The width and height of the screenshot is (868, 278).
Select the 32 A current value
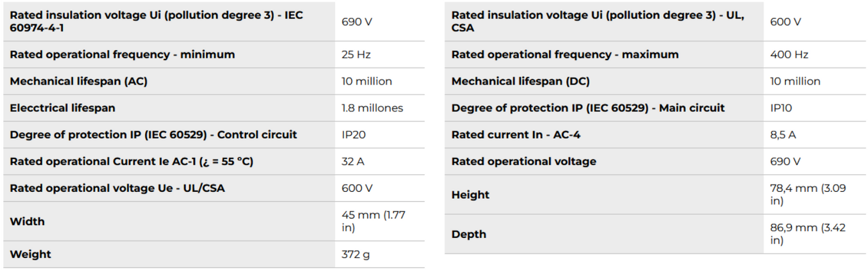coord(353,161)
